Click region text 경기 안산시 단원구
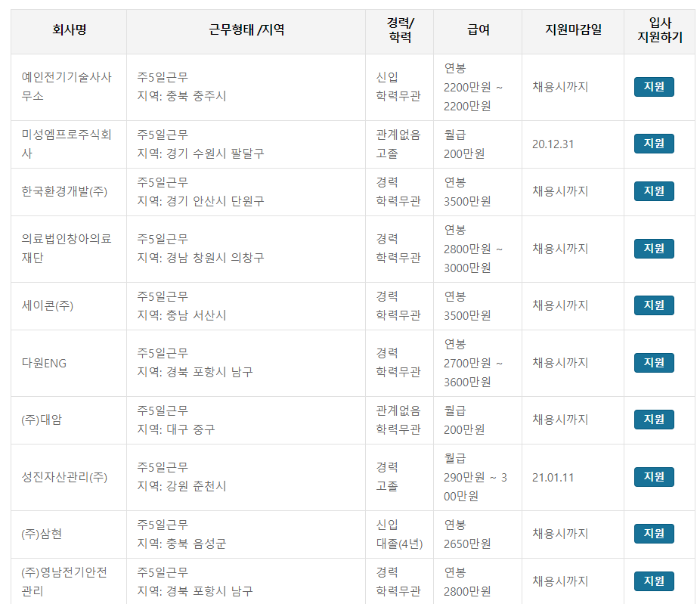Image resolution: width=700 pixels, height=604 pixels. pyautogui.click(x=215, y=201)
